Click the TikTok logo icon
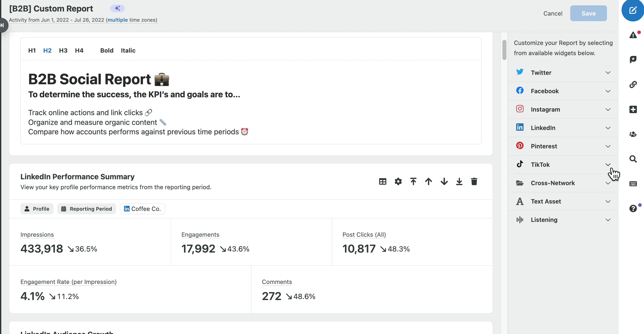This screenshot has height=334, width=644. [520, 164]
